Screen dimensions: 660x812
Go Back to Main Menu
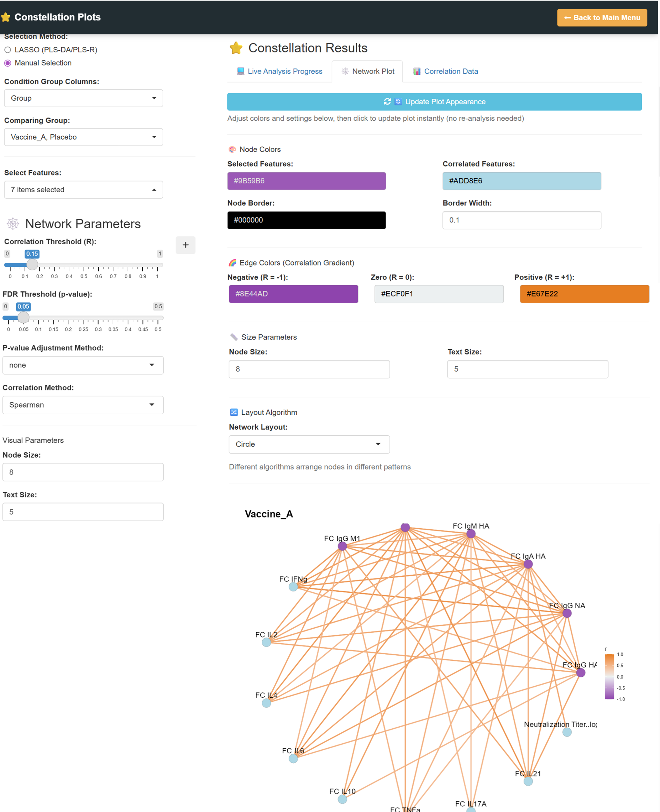tap(602, 18)
